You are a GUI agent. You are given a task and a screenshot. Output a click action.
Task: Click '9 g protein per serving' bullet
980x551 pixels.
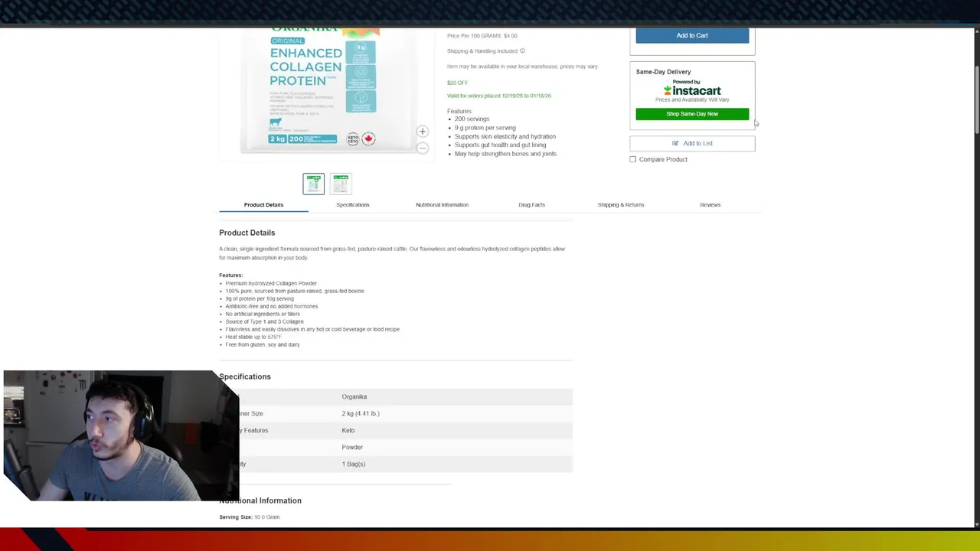coord(485,128)
